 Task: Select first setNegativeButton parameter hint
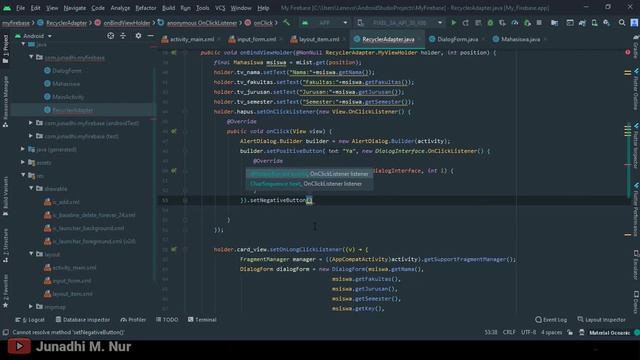point(309,174)
